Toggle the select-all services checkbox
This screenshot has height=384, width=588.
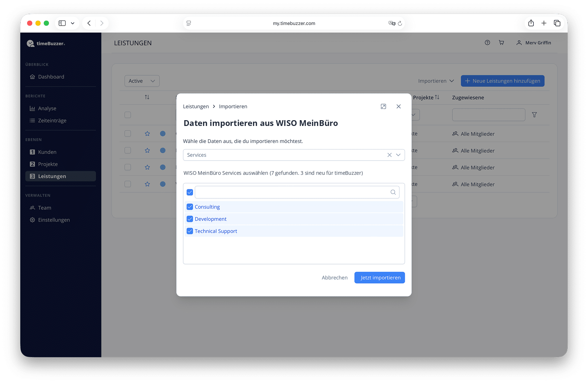[190, 192]
